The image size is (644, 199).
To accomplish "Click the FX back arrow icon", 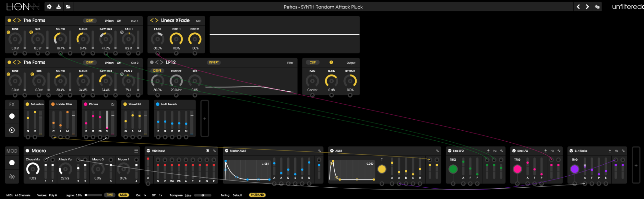I will pos(12,130).
